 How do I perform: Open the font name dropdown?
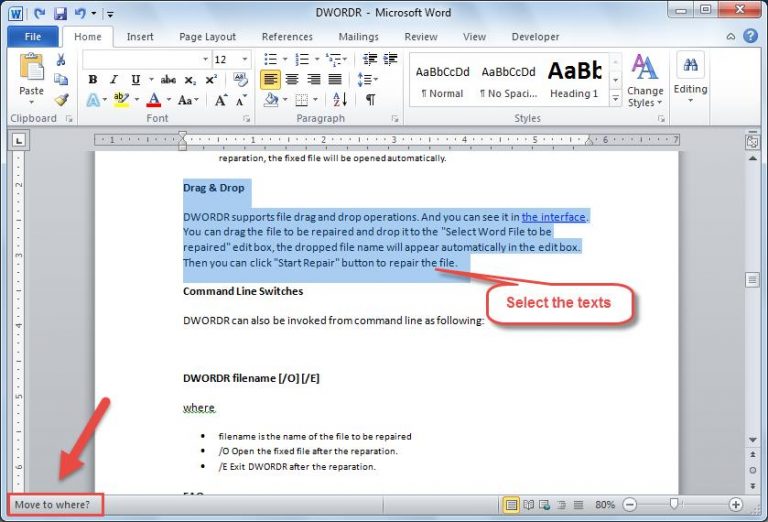(205, 60)
